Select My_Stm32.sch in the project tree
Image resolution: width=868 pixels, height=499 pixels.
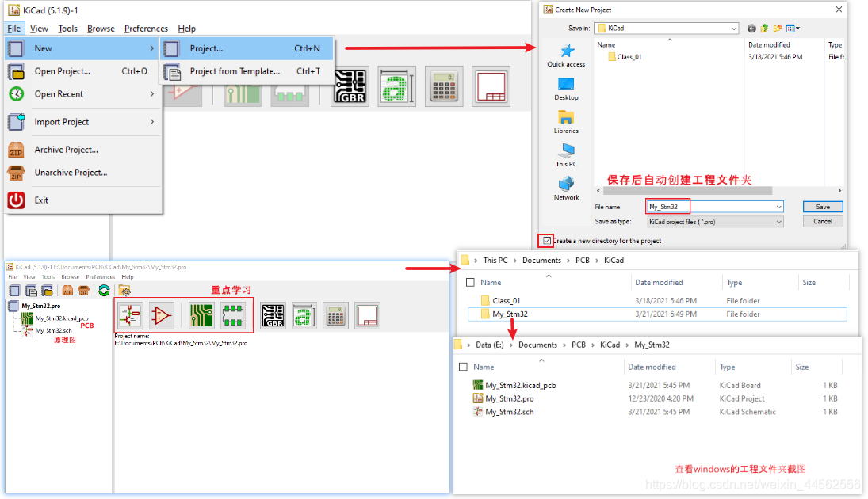click(x=54, y=331)
